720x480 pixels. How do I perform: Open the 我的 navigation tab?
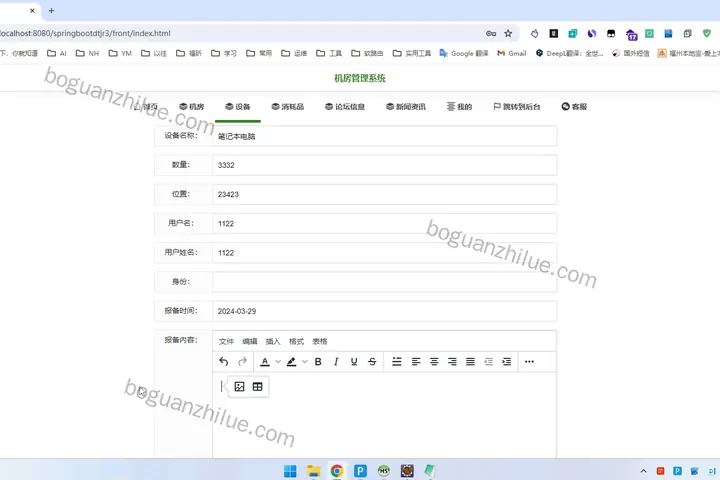point(459,107)
